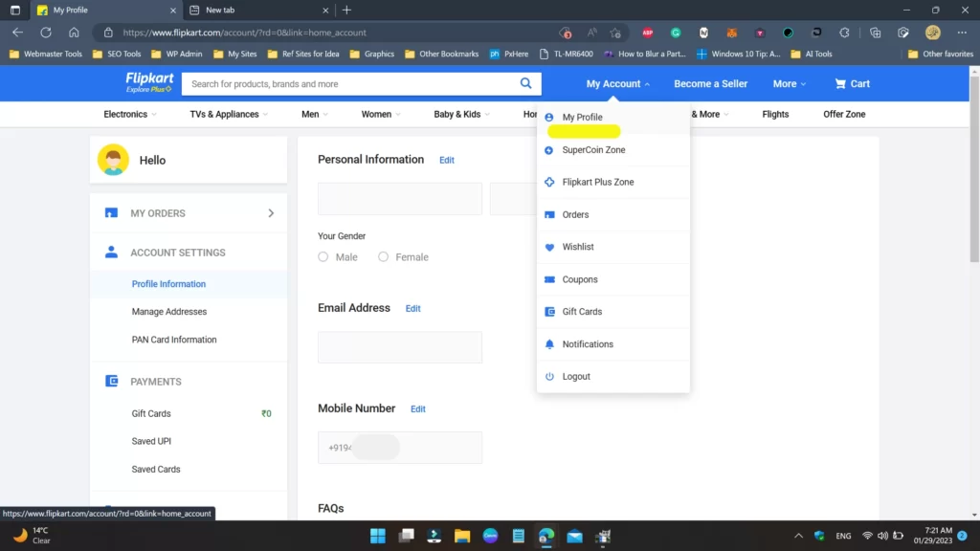The width and height of the screenshot is (980, 551).
Task: Open Manage Addresses in sidebar
Action: (169, 312)
